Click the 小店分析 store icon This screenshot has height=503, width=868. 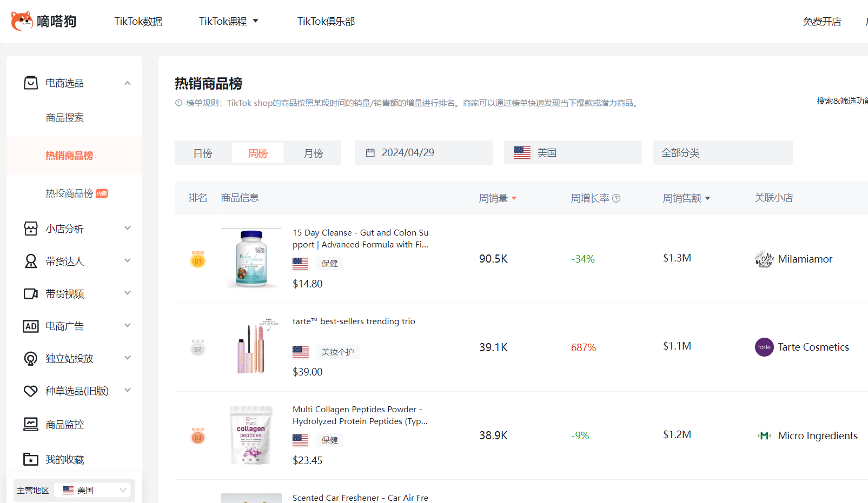31,229
